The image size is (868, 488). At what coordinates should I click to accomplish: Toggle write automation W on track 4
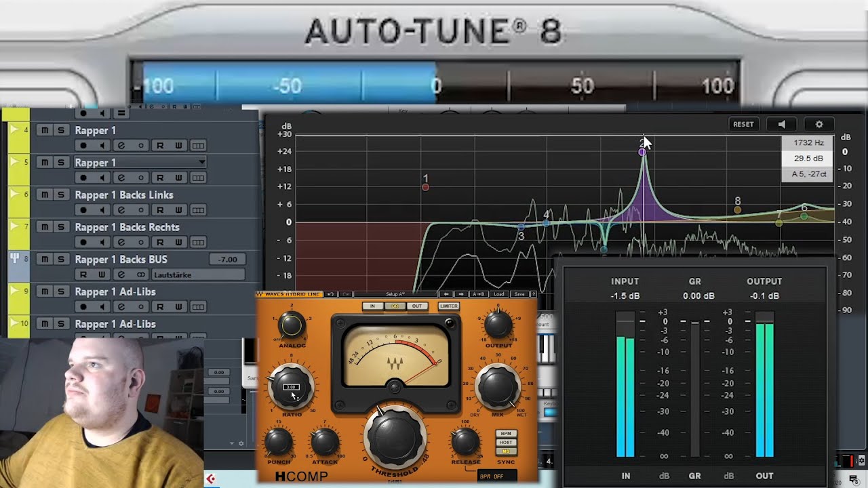(179, 146)
